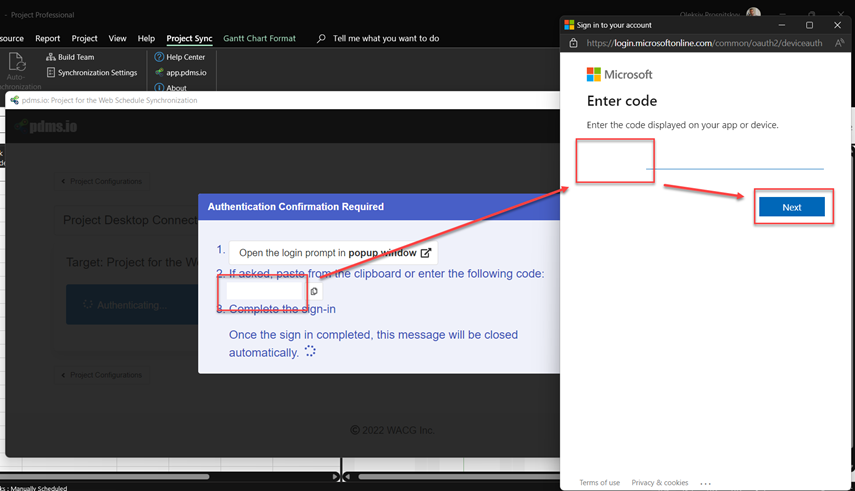Click the Tell me what you want to do search box
The width and height of the screenshot is (855, 491).
pos(386,38)
